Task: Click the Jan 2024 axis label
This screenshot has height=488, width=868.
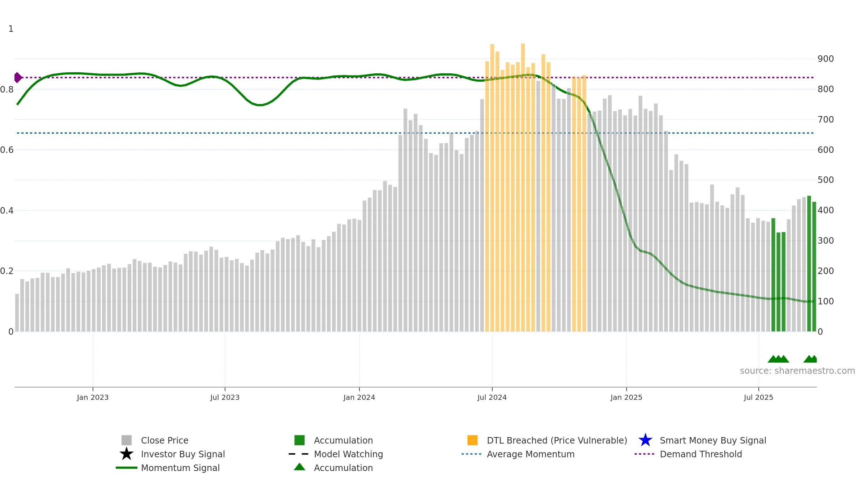Action: [x=359, y=397]
